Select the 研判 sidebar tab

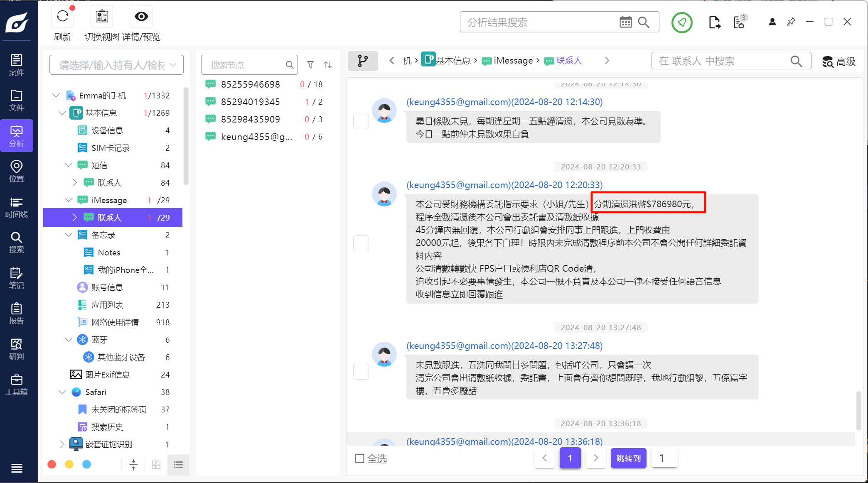[x=17, y=349]
